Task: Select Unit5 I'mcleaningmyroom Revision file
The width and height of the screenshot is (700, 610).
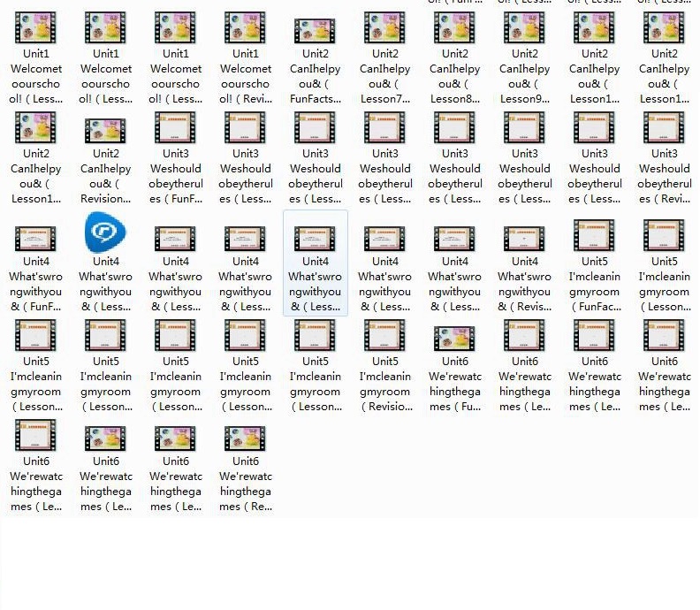Action: tap(385, 336)
